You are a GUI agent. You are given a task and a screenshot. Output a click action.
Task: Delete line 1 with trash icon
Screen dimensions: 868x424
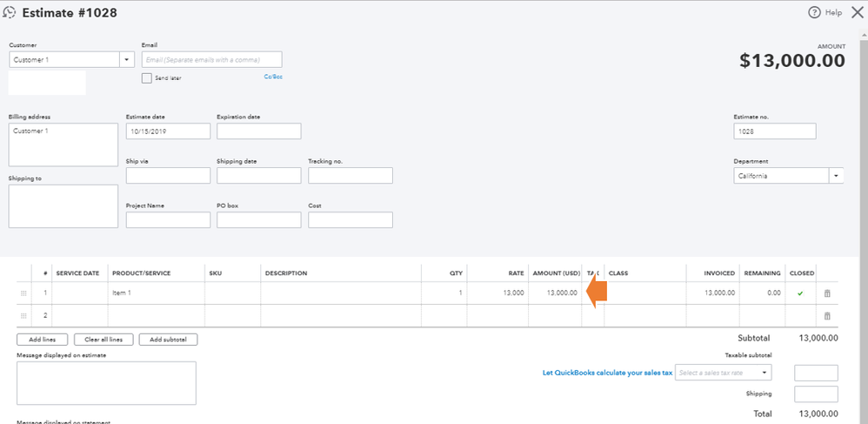827,293
